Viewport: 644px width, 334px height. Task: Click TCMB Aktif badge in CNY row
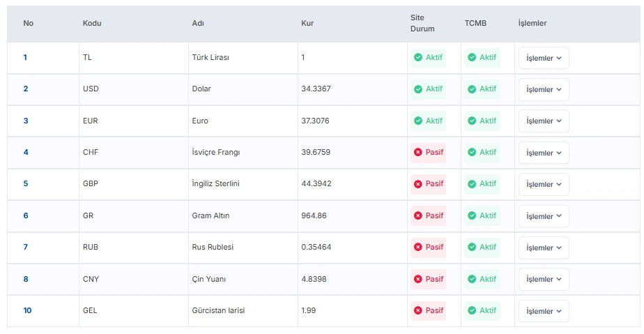pos(482,279)
